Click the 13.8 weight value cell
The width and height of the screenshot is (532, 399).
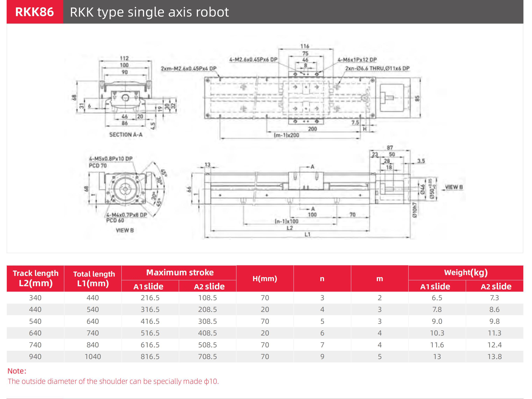coord(494,356)
